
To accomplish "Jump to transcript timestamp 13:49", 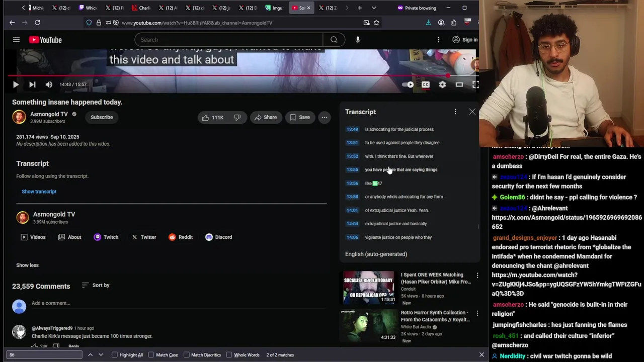I will coord(352,129).
